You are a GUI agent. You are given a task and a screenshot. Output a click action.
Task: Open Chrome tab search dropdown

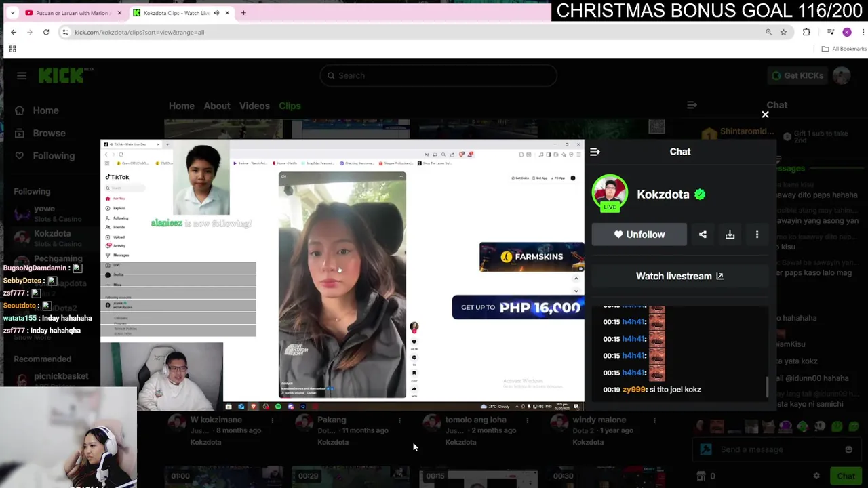[12, 12]
